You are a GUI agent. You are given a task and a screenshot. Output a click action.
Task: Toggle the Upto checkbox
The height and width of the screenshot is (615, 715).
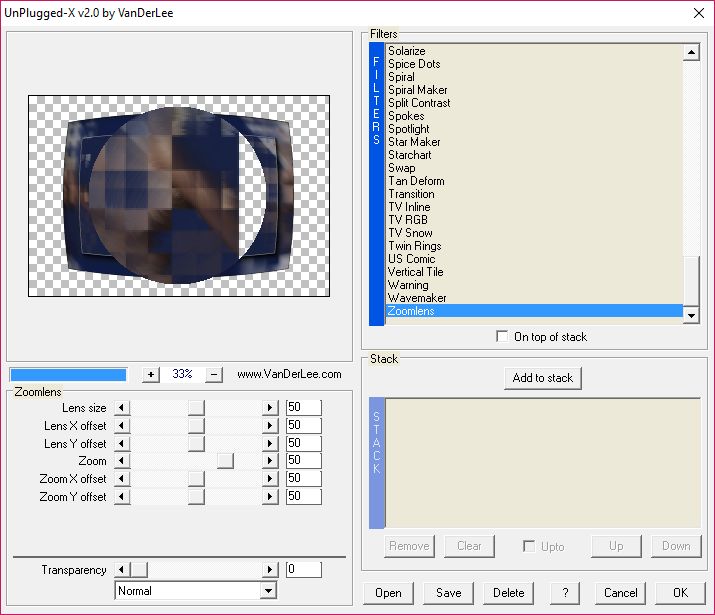(529, 546)
